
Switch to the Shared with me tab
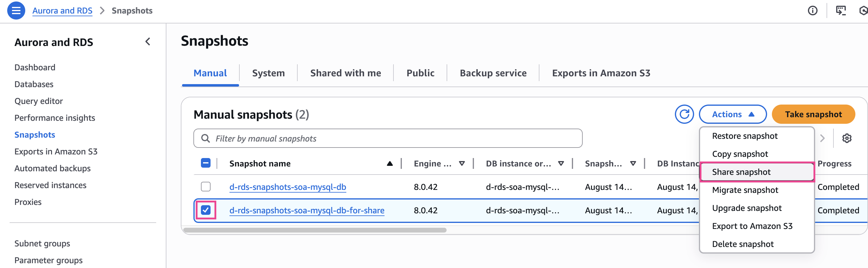345,73
